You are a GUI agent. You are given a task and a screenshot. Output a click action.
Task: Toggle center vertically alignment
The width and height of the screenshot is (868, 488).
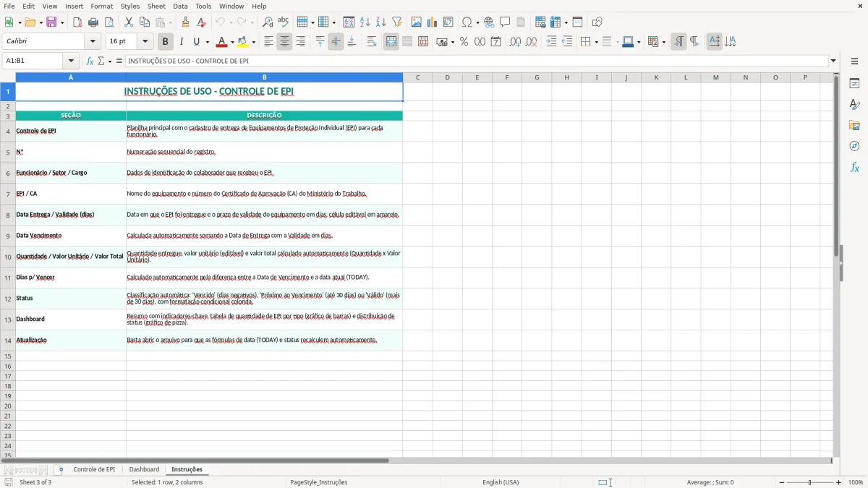[x=336, y=42]
